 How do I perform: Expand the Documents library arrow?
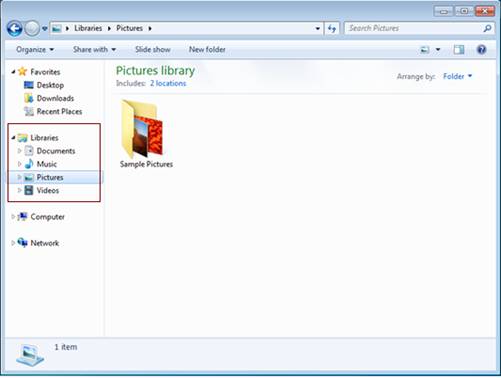pyautogui.click(x=19, y=151)
